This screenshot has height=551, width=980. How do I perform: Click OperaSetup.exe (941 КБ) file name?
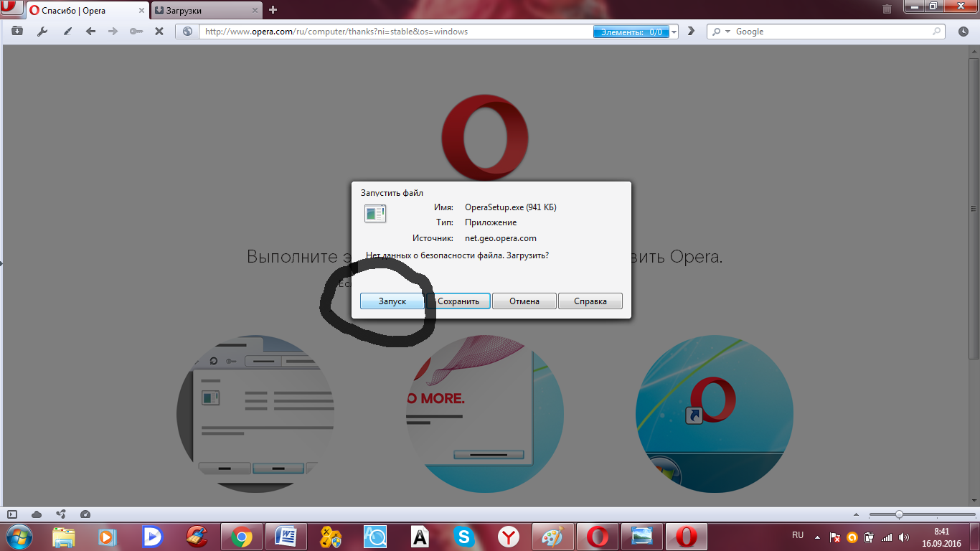511,207
